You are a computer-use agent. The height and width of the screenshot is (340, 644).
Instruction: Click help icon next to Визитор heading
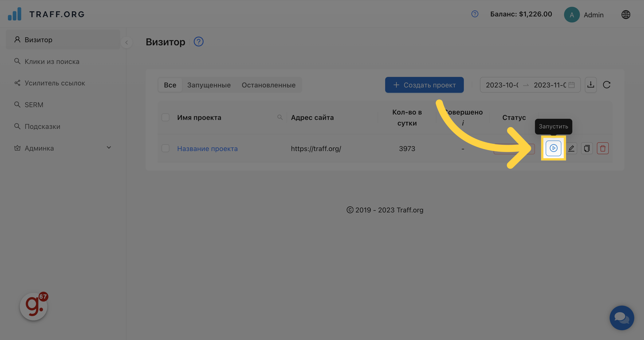click(x=199, y=41)
